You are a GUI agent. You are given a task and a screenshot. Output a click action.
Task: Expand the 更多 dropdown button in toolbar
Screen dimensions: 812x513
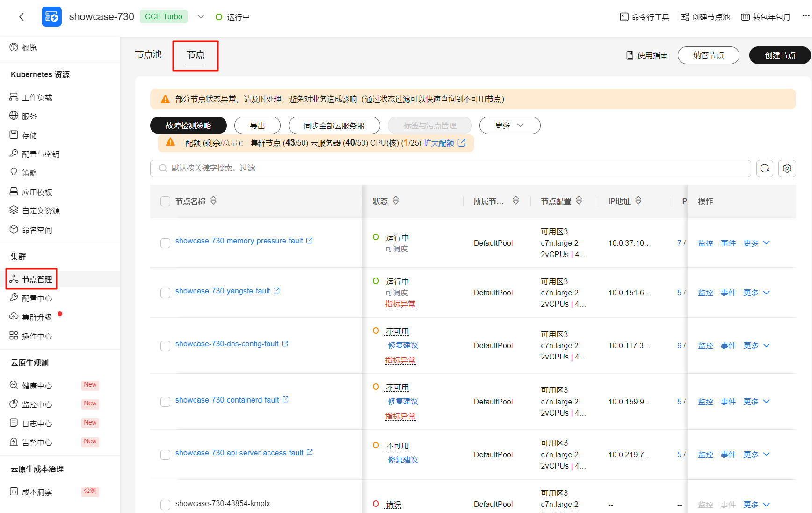(509, 125)
